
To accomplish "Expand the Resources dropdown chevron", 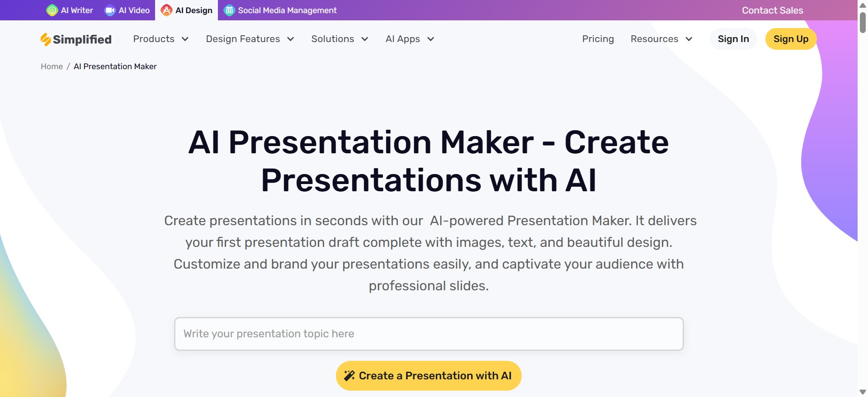I will [x=689, y=39].
